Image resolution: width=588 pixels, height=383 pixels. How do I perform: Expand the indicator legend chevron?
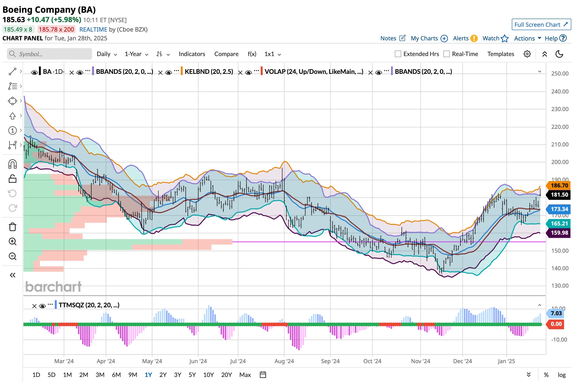tap(540, 71)
